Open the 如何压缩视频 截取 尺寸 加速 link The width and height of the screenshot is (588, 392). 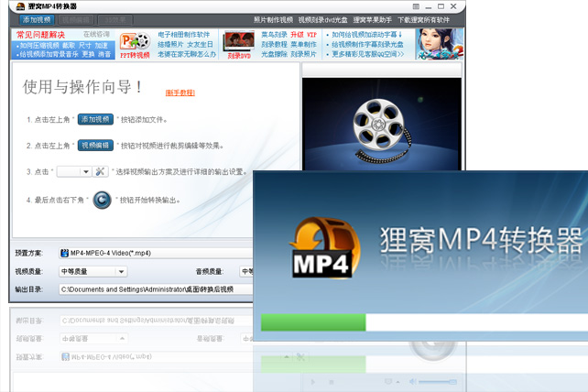tap(62, 46)
